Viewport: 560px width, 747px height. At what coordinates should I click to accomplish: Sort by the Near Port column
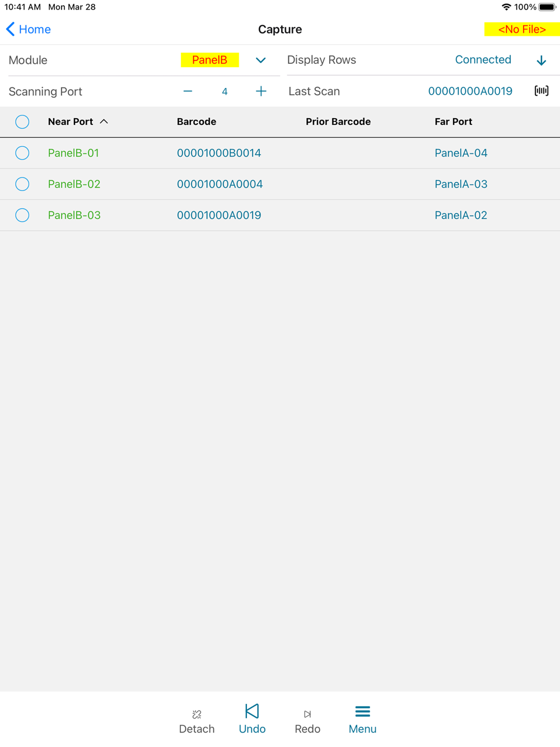point(78,122)
